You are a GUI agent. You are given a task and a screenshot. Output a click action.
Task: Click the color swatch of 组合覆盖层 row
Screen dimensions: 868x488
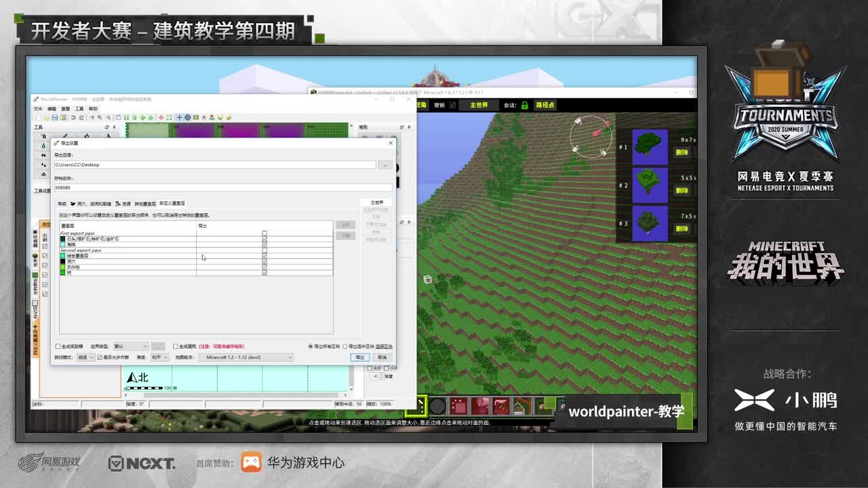click(x=62, y=256)
